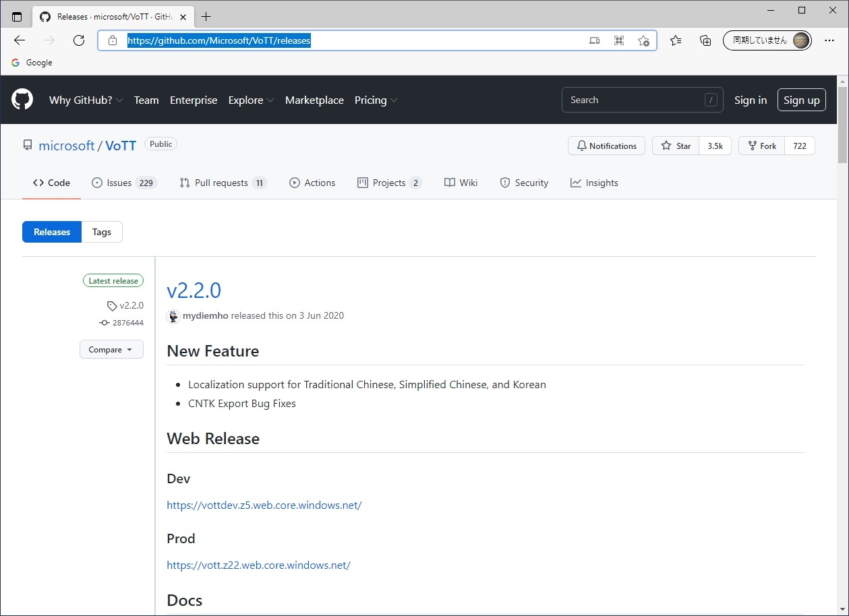Click the GitHub Octocat logo

click(22, 100)
